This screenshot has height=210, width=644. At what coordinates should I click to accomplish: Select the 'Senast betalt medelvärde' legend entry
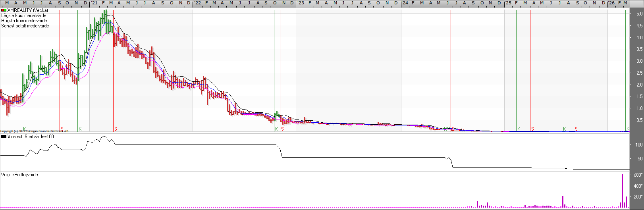(x=25, y=26)
